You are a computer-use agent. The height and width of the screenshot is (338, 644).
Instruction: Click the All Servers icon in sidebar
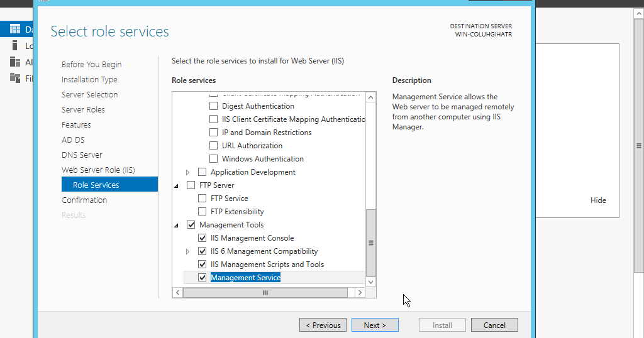coord(15,62)
